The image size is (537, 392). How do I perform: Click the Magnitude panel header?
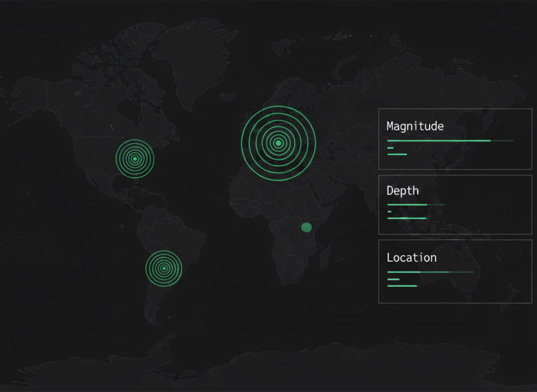click(x=415, y=126)
